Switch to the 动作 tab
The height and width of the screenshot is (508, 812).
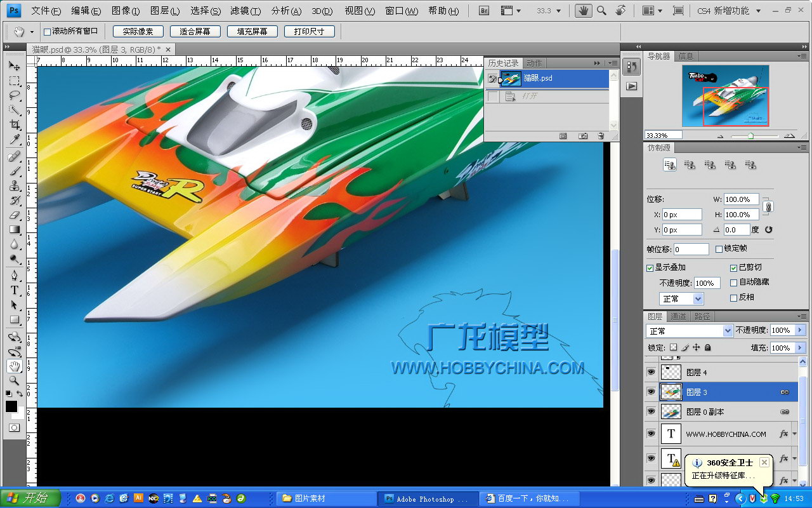click(534, 63)
